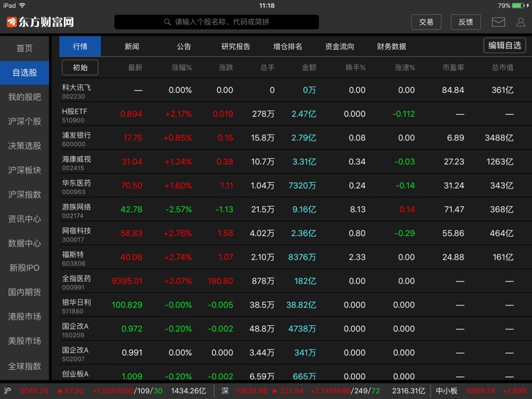532x399 pixels.
Task: Click the stock search input field
Action: [216, 22]
